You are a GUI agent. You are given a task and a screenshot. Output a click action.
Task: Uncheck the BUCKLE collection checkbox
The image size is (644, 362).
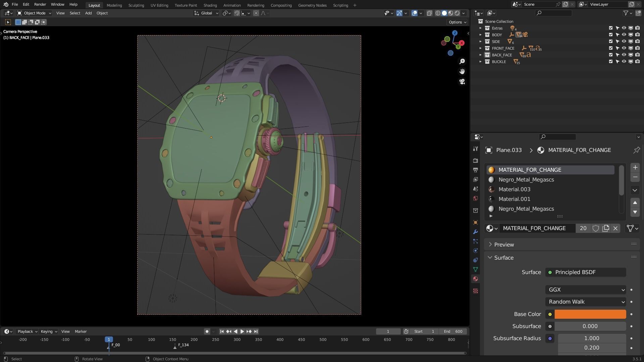pyautogui.click(x=611, y=61)
